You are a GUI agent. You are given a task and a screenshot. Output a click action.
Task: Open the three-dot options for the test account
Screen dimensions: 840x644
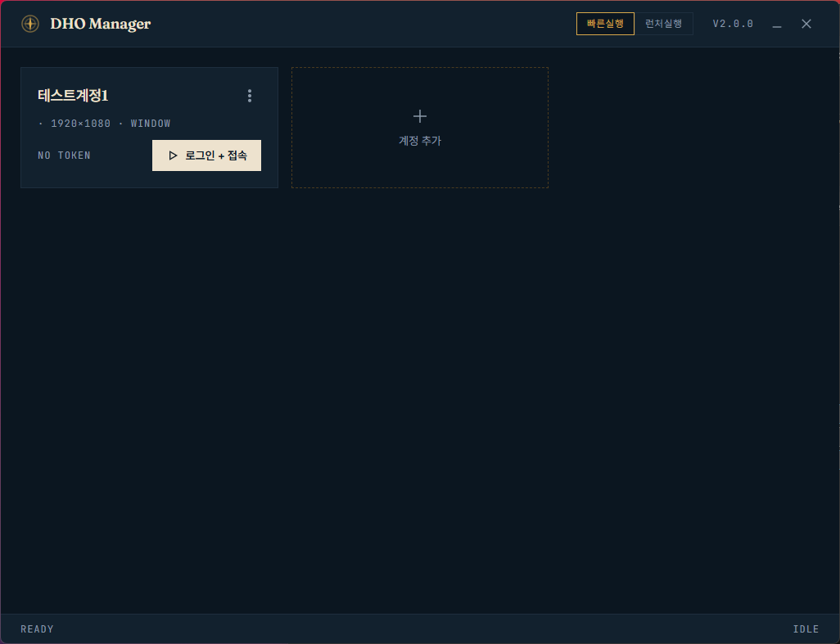point(250,96)
